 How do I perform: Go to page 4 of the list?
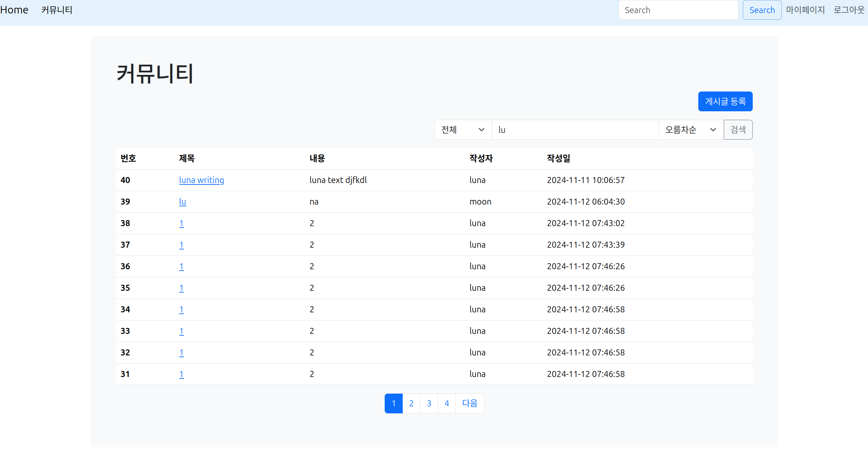tap(447, 403)
